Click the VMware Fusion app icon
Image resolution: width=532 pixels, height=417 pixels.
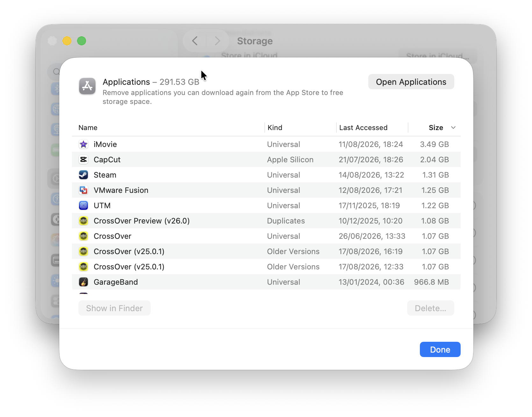point(83,190)
